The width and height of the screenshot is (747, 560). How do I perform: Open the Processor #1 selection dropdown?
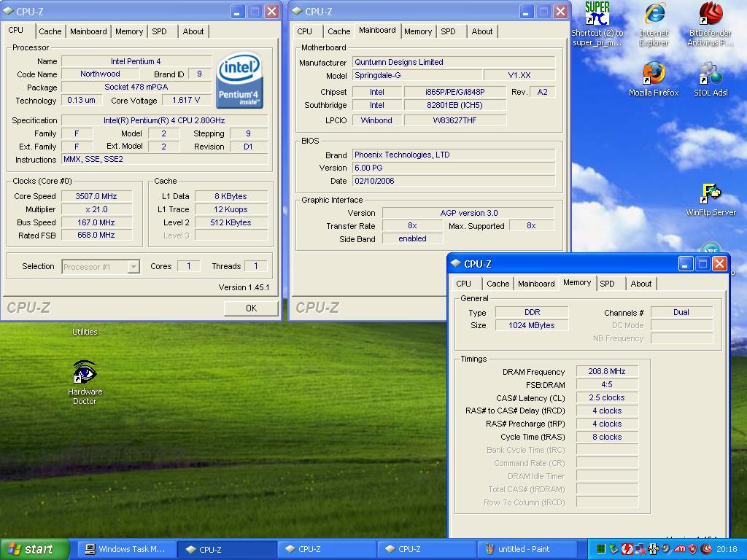tap(134, 267)
